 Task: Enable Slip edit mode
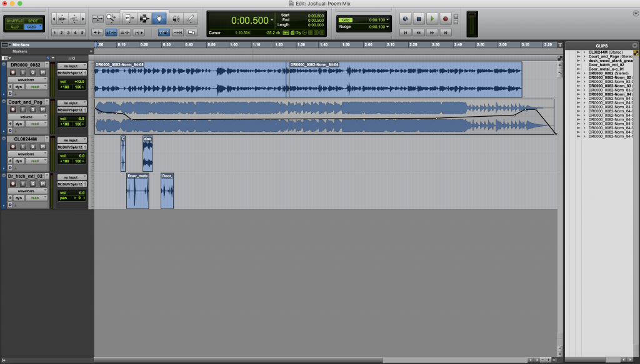[14, 27]
